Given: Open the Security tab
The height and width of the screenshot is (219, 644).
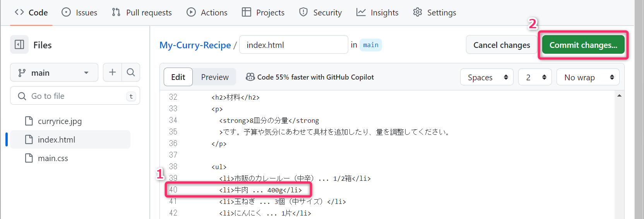Looking at the screenshot, I should (x=320, y=12).
